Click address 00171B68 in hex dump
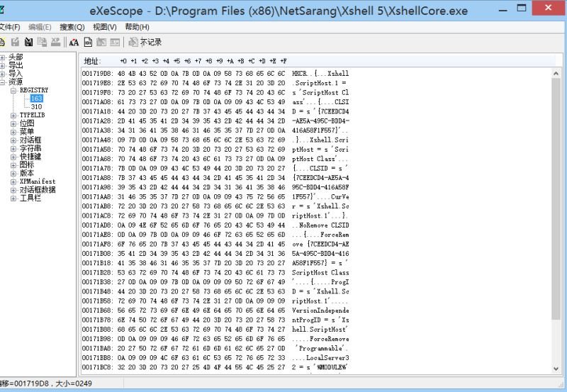This screenshot has height=392, width=567. [x=98, y=310]
